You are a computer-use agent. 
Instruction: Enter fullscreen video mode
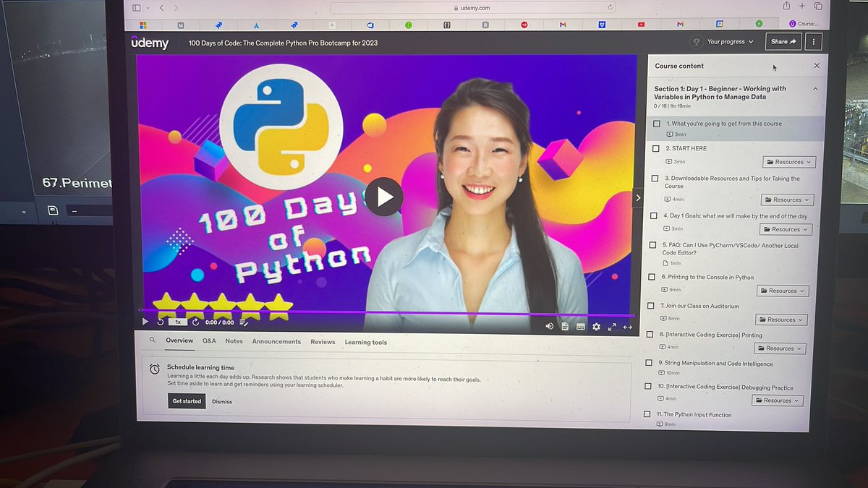tap(612, 328)
